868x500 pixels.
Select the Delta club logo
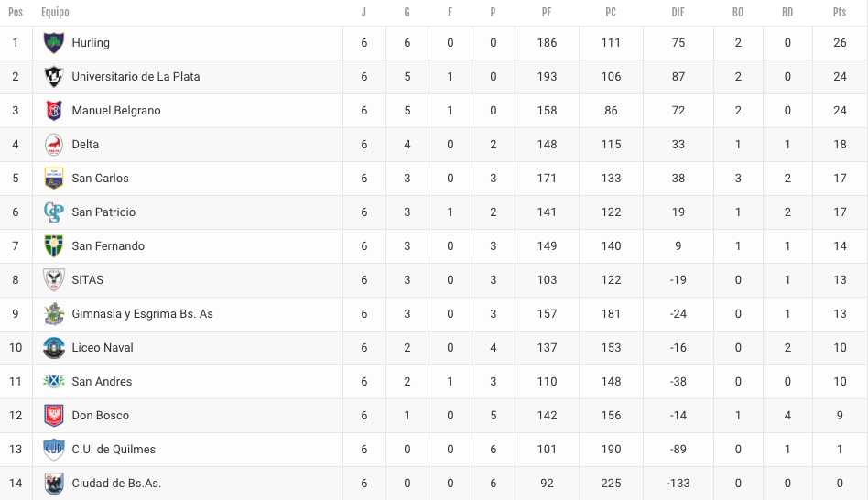54,144
